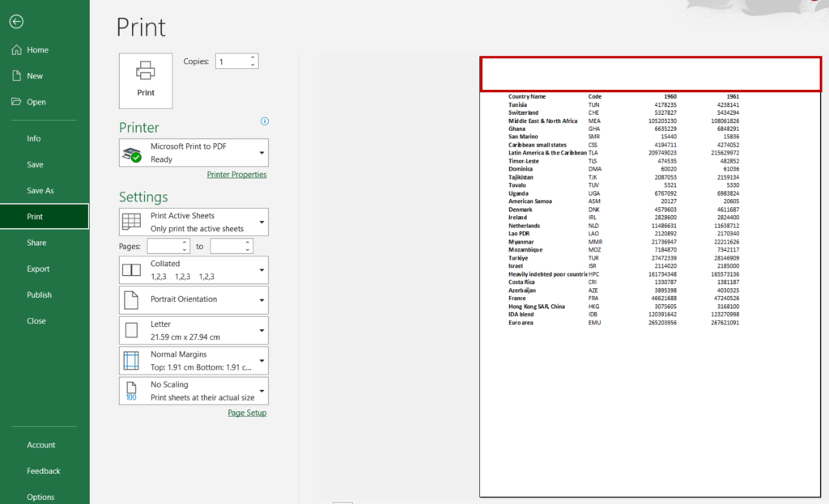Open Printer Properties link

pos(236,174)
